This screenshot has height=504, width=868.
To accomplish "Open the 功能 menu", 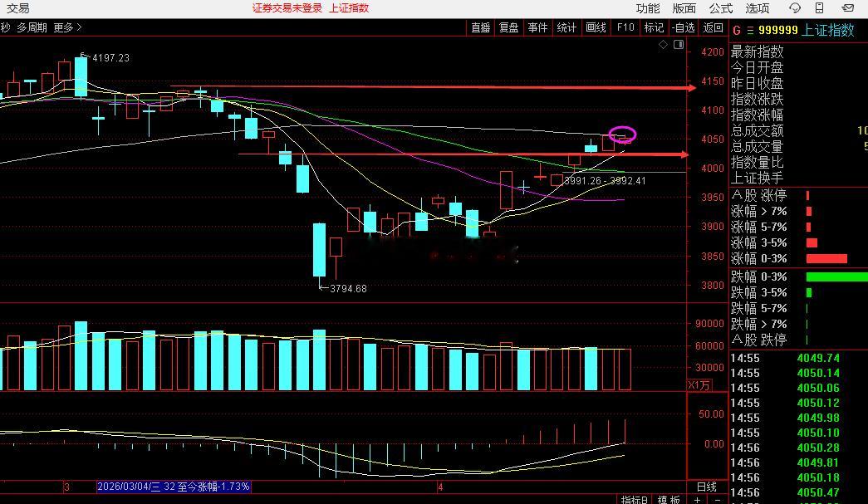I will 648,8.
